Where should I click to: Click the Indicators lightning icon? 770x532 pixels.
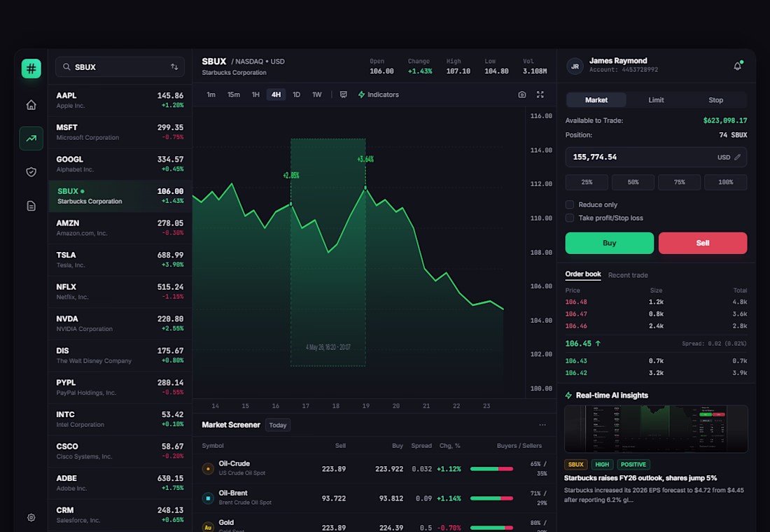point(361,94)
